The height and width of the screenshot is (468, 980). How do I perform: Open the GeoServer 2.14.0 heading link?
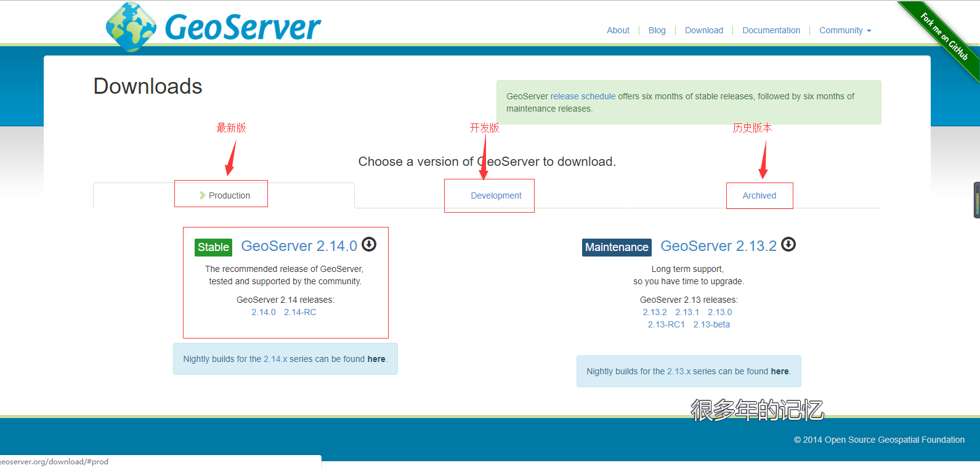(299, 246)
